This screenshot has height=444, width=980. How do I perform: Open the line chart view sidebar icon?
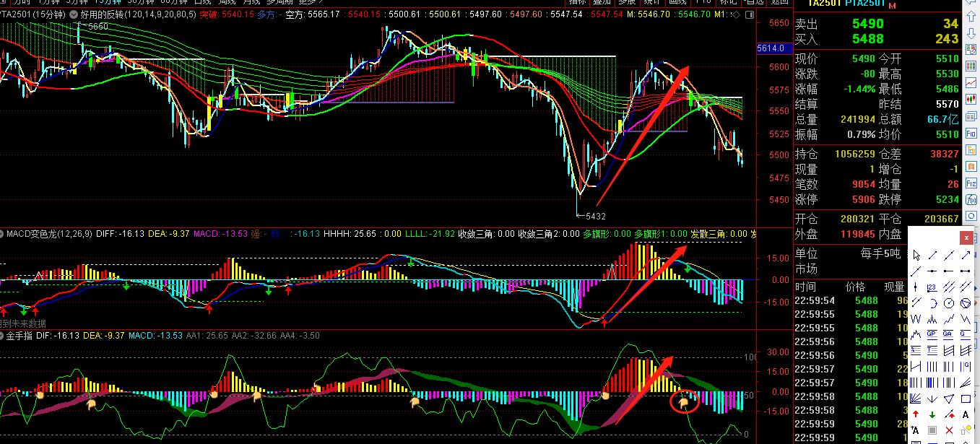pyautogui.click(x=971, y=83)
